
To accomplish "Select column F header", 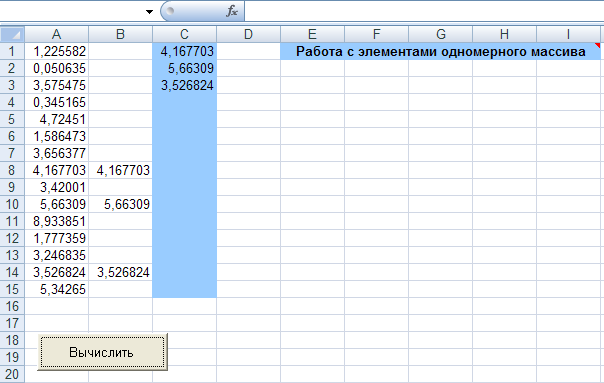I will tap(376, 34).
